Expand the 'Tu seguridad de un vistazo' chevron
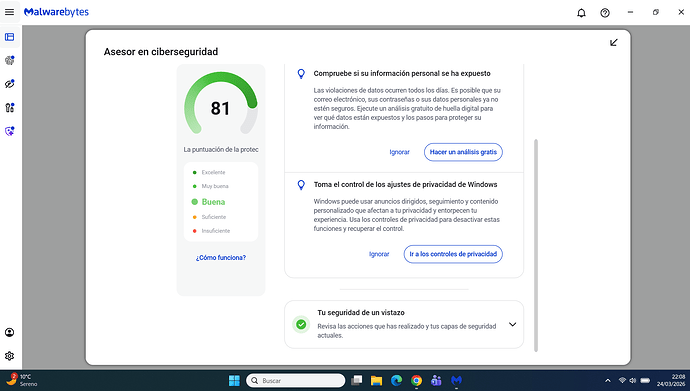 pyautogui.click(x=513, y=325)
